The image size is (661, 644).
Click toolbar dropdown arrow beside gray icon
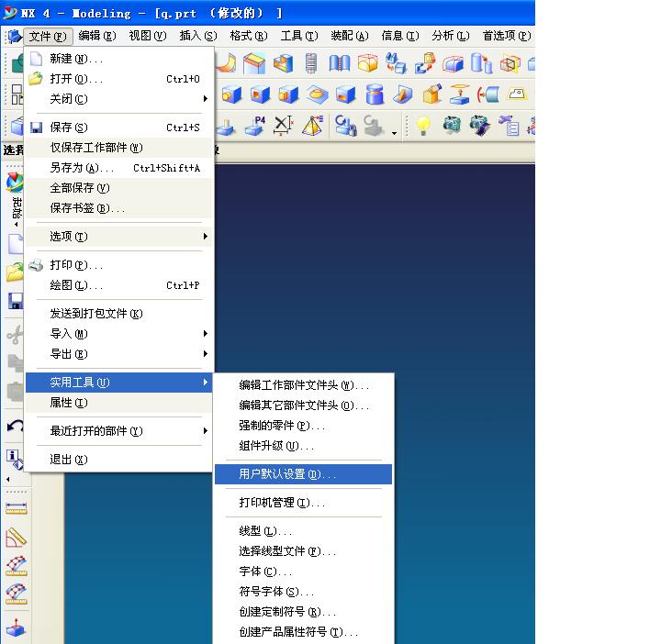tap(394, 133)
